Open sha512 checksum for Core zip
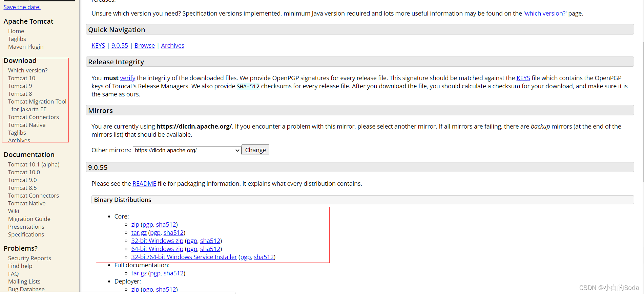 (x=166, y=225)
